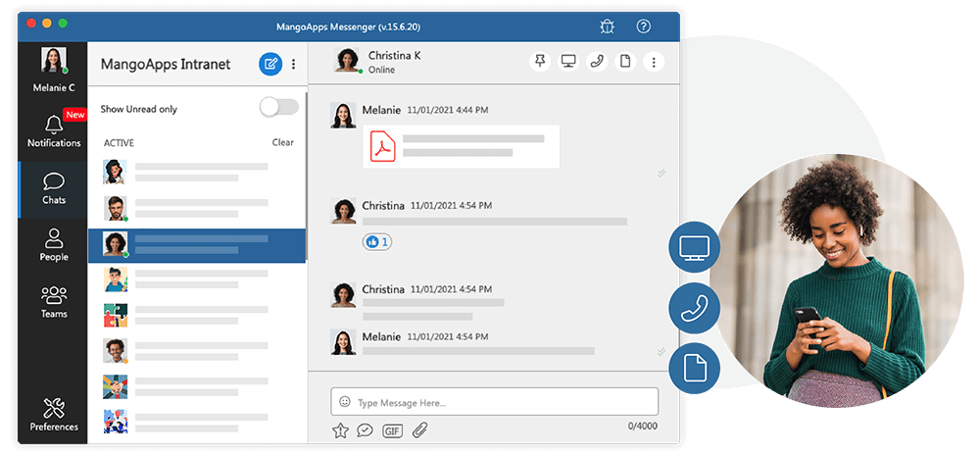Pin the Christina K conversation
This screenshot has height=456, width=980.
541,62
